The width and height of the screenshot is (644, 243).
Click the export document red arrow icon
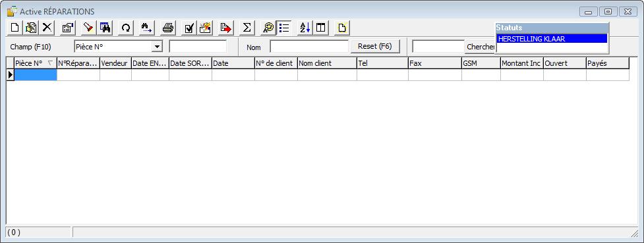pos(226,28)
